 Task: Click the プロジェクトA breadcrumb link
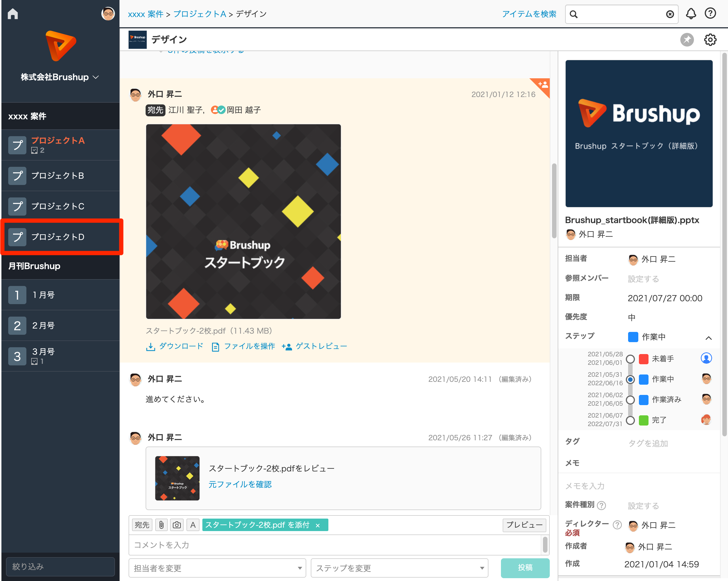(200, 14)
